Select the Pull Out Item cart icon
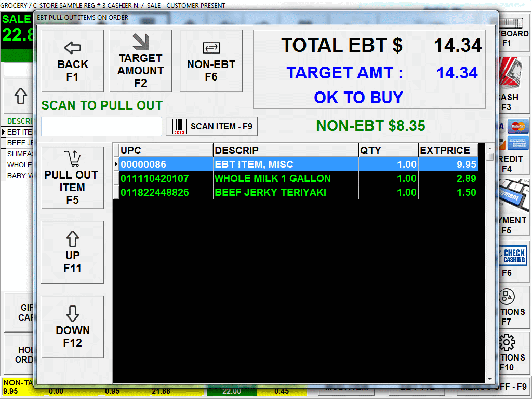Screen dimensions: 532x399 [72, 158]
